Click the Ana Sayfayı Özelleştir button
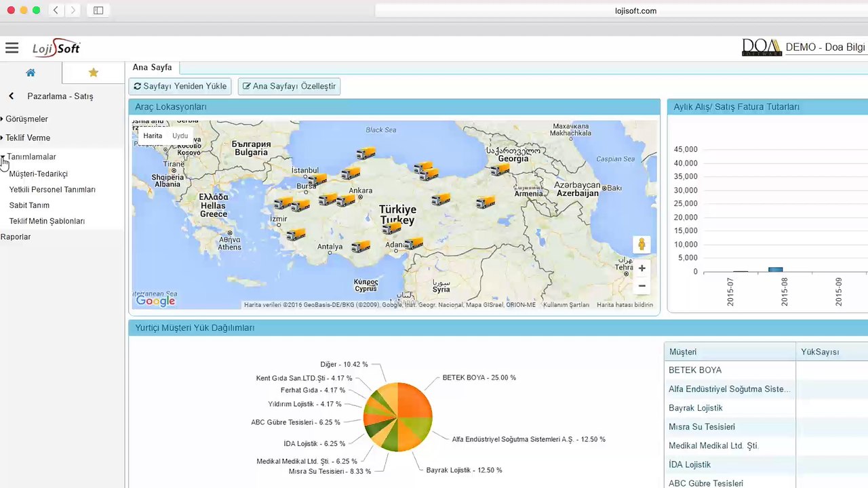This screenshot has height=488, width=868. [x=289, y=86]
